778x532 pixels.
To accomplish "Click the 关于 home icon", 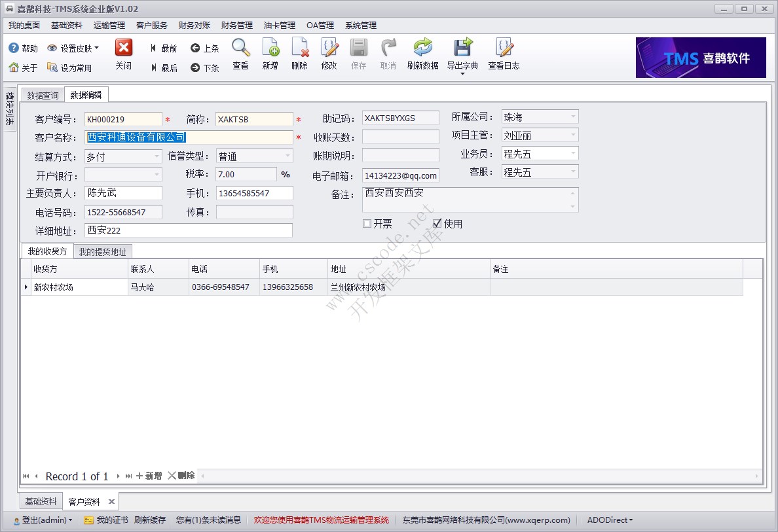I will pyautogui.click(x=14, y=67).
